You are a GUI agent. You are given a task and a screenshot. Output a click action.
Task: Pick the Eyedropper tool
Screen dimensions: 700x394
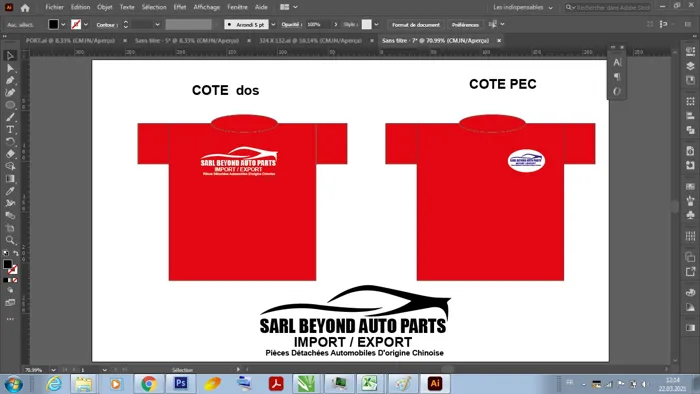[x=10, y=191]
